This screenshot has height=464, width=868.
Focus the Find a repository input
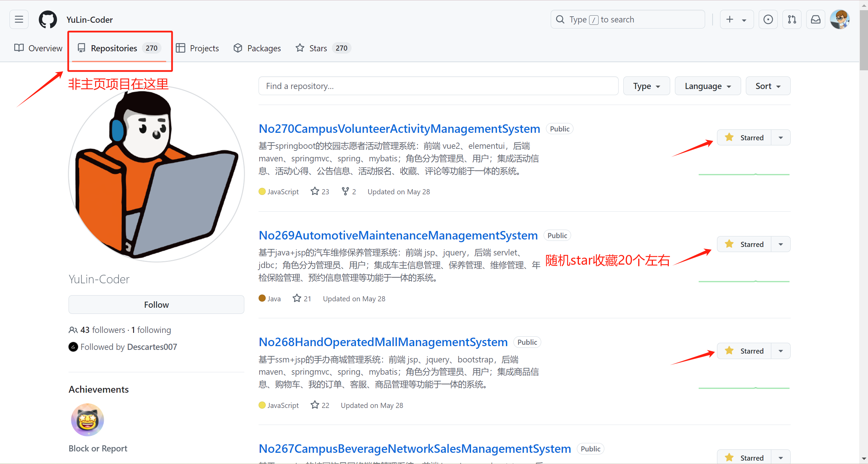pyautogui.click(x=438, y=86)
